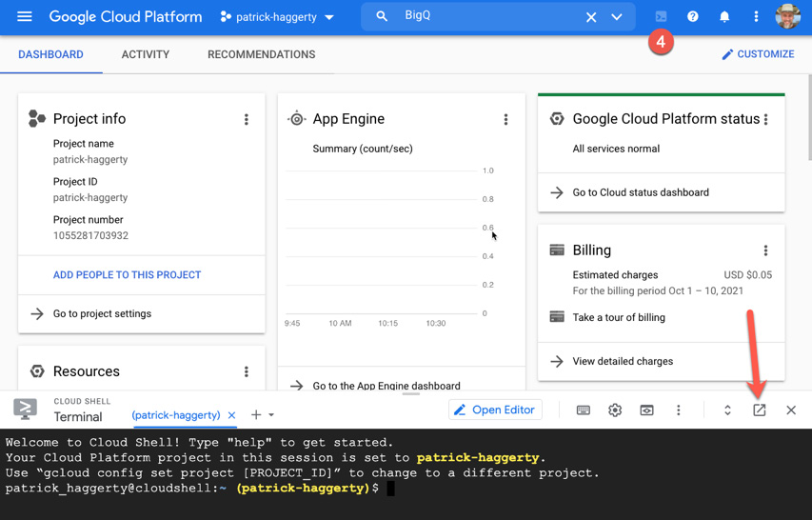This screenshot has width=812, height=520.
Task: Open the Cloud Shell More three-dot menu
Action: [x=679, y=410]
